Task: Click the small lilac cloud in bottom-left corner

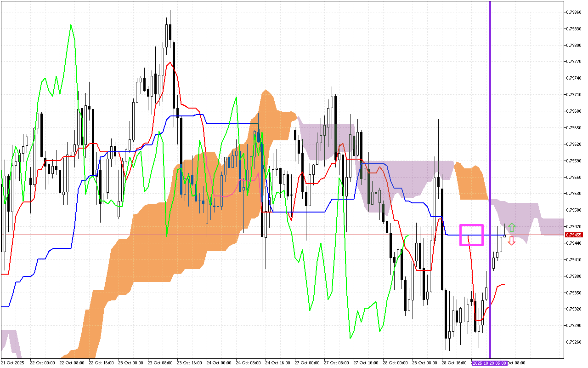Action: pos(9,339)
